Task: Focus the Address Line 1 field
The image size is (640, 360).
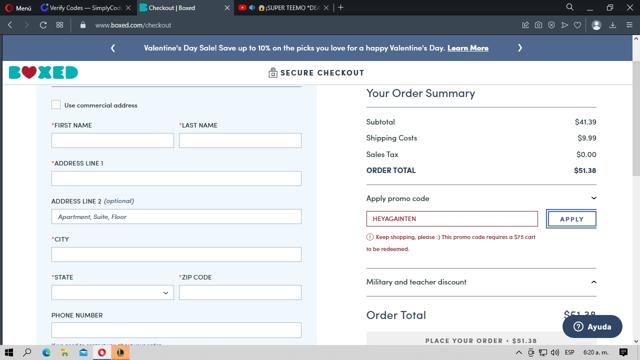Action: [x=176, y=178]
